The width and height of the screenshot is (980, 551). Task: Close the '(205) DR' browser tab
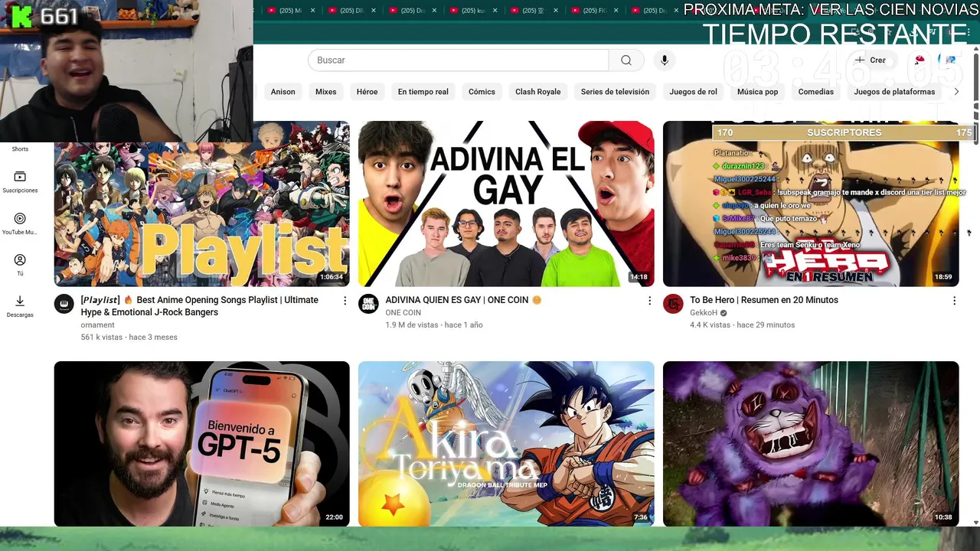point(374,11)
